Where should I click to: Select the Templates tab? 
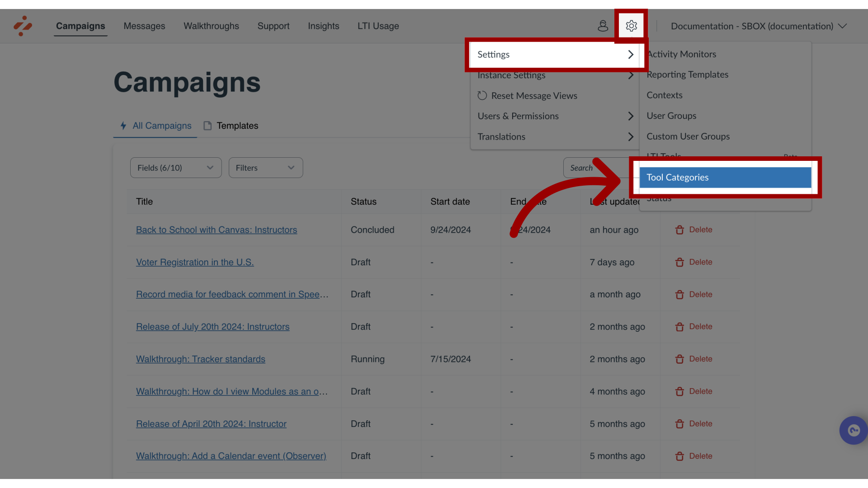tap(231, 126)
